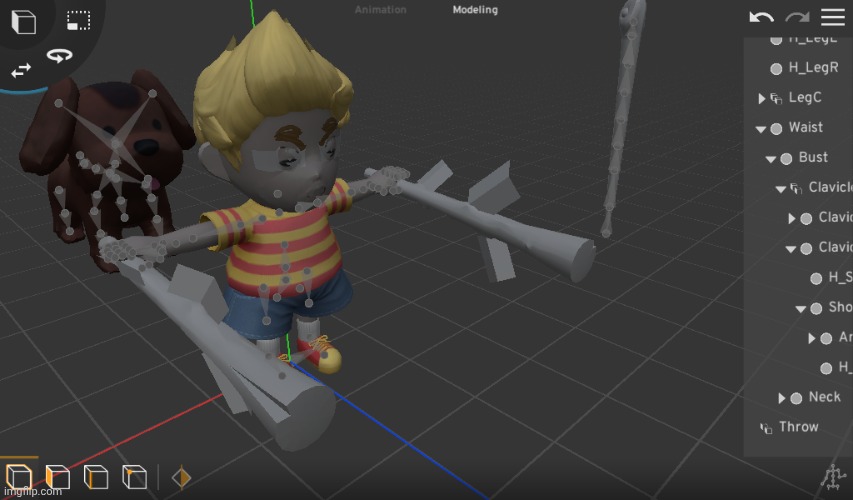The height and width of the screenshot is (500, 853).
Task: Redo the last undone action
Action: pyautogui.click(x=797, y=17)
